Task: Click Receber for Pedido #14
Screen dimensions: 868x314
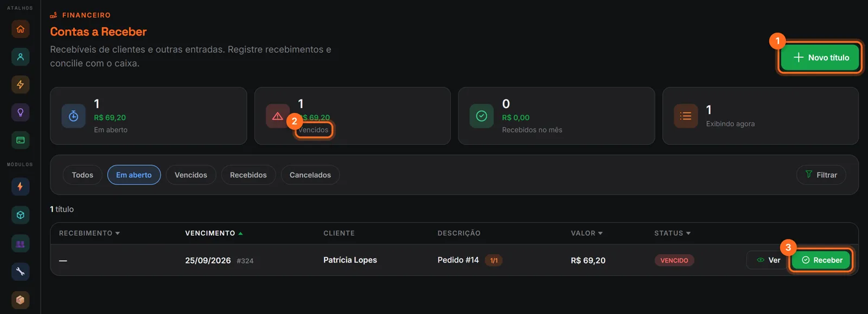Action: pyautogui.click(x=821, y=260)
